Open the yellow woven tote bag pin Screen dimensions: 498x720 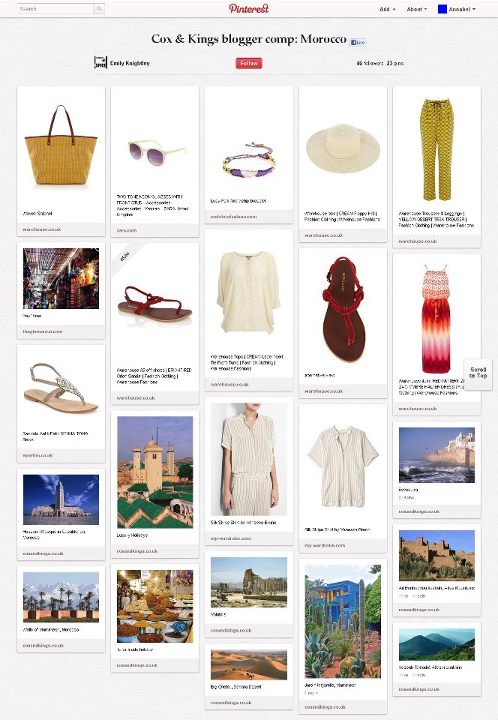(x=61, y=146)
